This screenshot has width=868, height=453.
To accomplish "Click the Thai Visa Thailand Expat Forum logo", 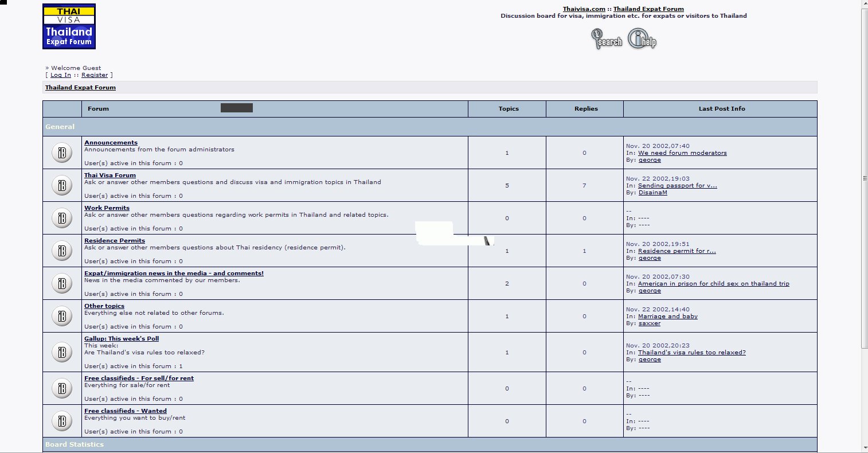I will point(69,26).
